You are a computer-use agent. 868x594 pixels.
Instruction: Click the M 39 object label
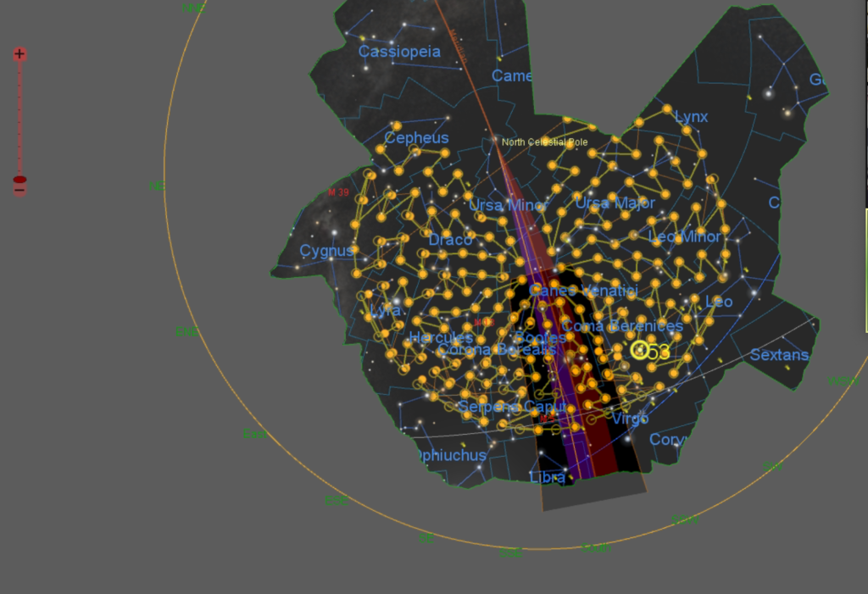(338, 192)
